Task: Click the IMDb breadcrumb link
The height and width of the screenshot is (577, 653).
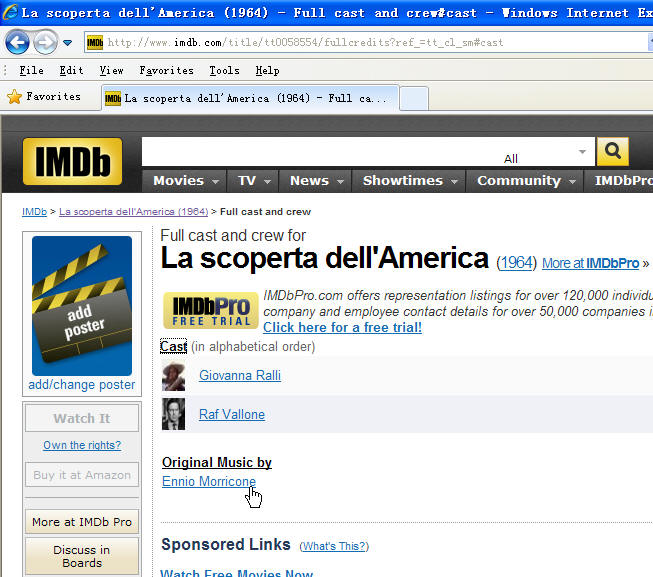Action: tap(35, 211)
